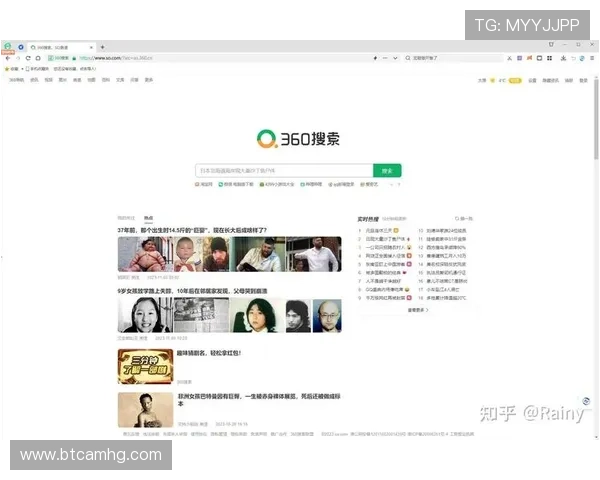Open hot search item number 18
The width and height of the screenshot is (600, 480).
pos(442,298)
